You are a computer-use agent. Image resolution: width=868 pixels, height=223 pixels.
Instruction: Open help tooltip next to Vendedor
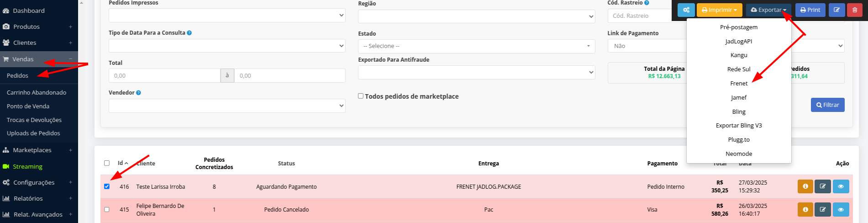pos(138,93)
